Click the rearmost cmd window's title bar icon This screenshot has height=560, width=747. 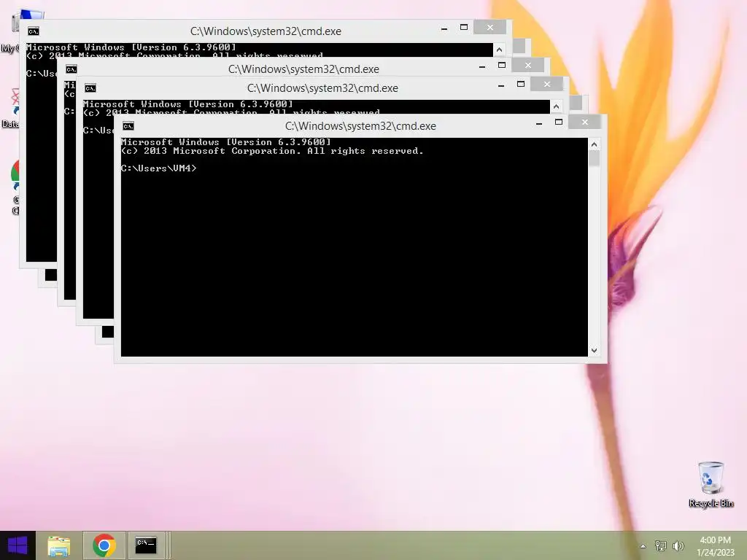point(34,31)
